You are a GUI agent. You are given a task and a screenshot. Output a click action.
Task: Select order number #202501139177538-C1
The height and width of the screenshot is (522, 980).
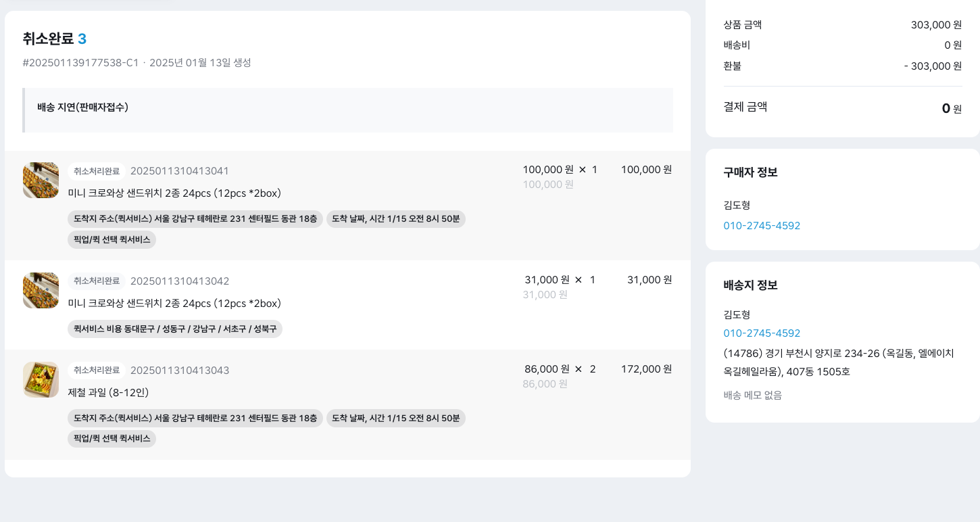[x=80, y=63]
